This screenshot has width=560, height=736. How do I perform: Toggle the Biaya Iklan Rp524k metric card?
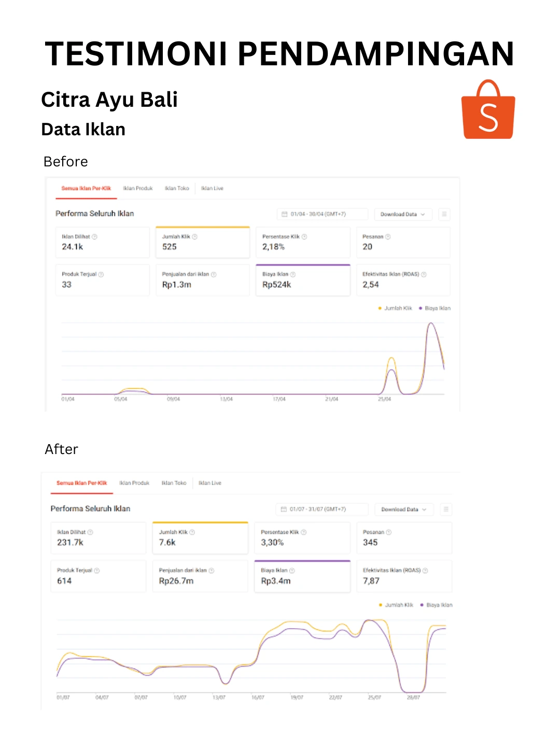click(303, 280)
